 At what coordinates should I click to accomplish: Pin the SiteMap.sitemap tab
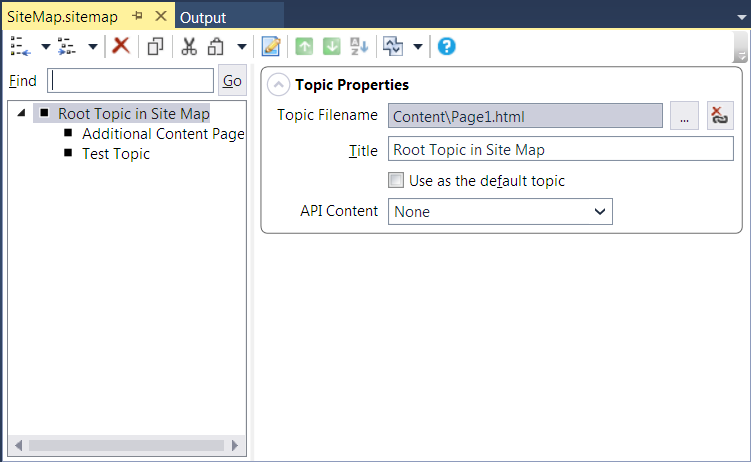point(137,16)
